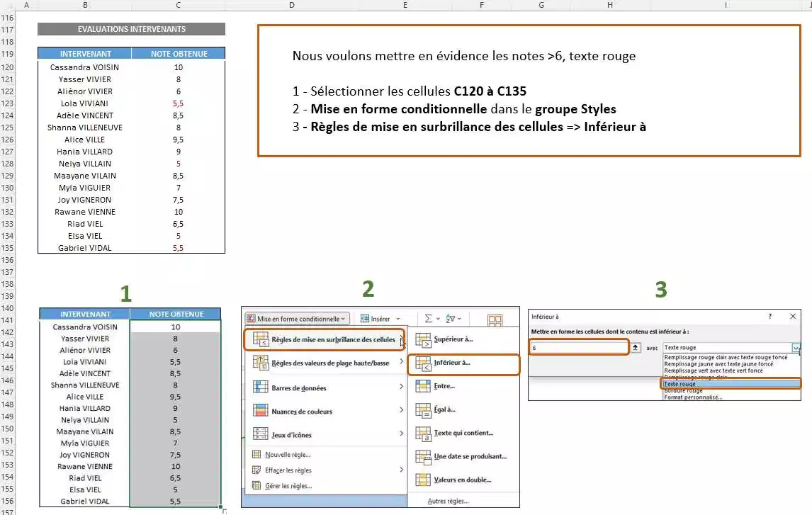Choose Remplissage rouge clair avec texte rouge foncé option
This screenshot has height=515, width=812.
point(726,357)
